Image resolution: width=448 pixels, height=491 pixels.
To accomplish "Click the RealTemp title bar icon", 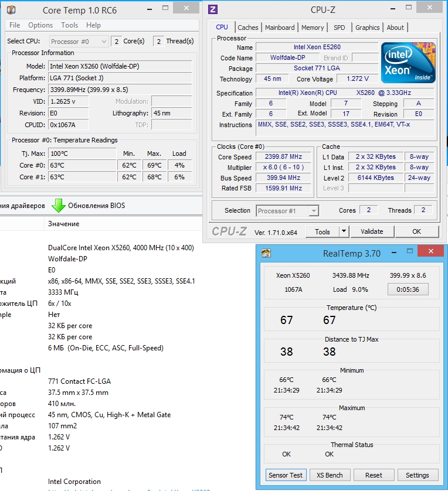I will coord(266,253).
